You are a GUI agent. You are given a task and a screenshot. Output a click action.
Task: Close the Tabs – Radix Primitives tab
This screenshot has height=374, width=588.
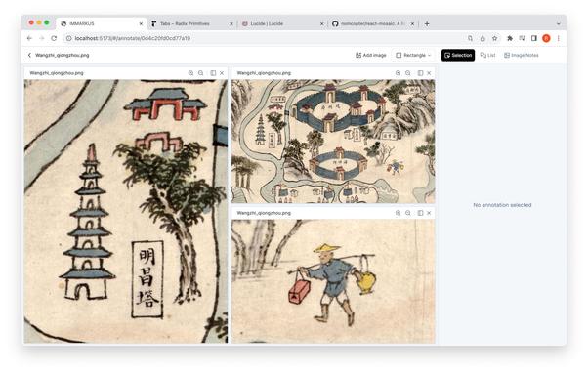tap(231, 23)
